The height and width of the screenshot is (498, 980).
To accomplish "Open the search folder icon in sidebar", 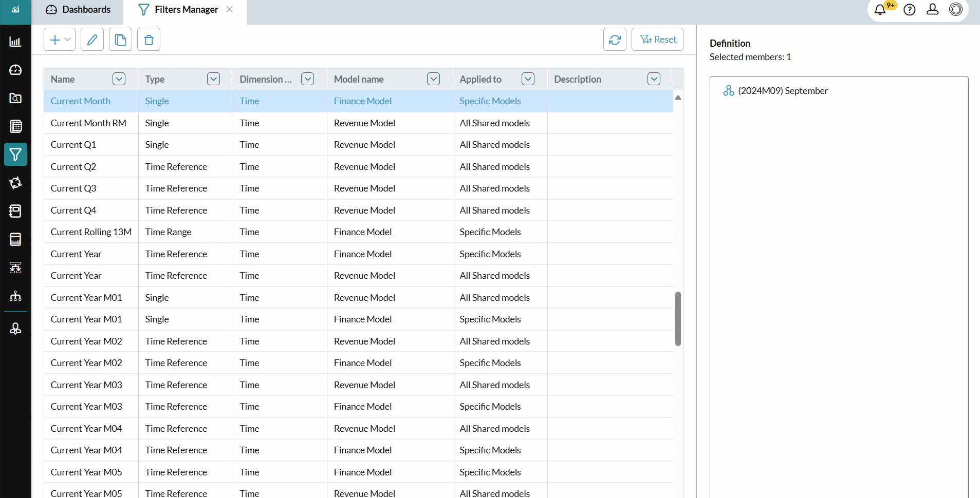I will coord(15,98).
